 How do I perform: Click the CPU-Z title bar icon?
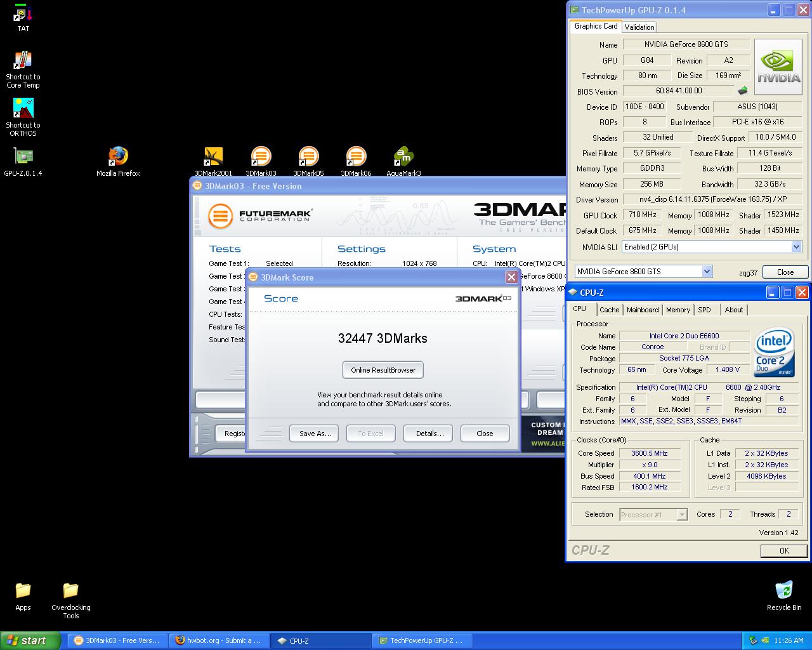click(573, 293)
